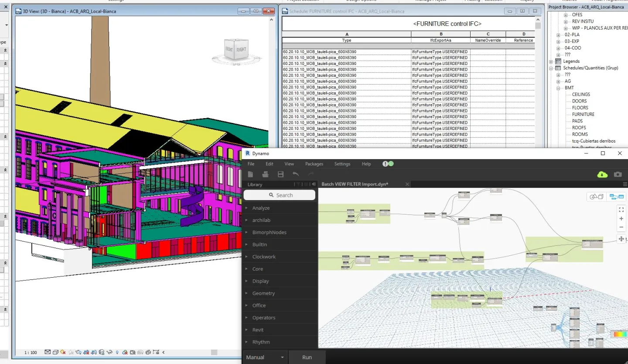Zoom out on the Dynamo canvas
Viewport: 628px width, 364px height.
point(621,227)
